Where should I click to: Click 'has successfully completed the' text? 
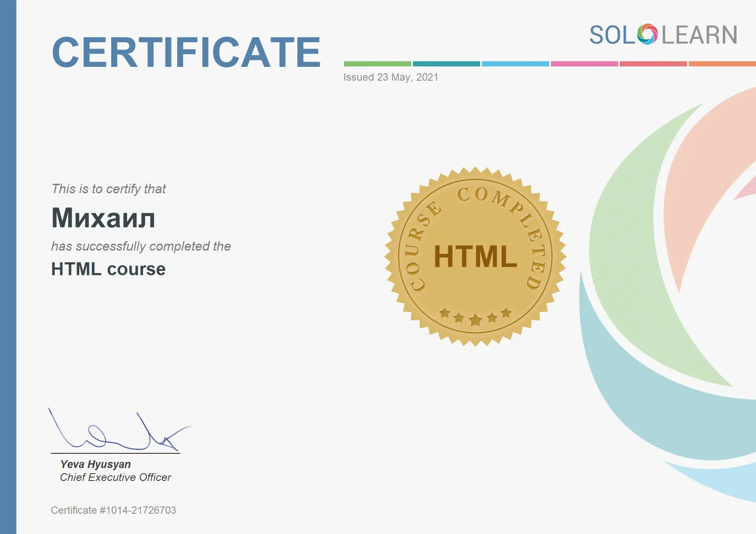(141, 246)
